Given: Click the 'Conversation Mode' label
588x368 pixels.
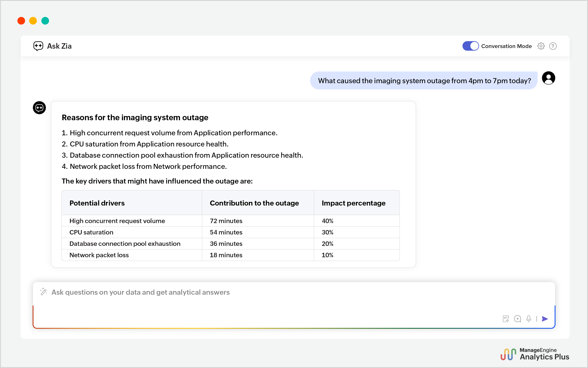Looking at the screenshot, I should click(x=506, y=46).
